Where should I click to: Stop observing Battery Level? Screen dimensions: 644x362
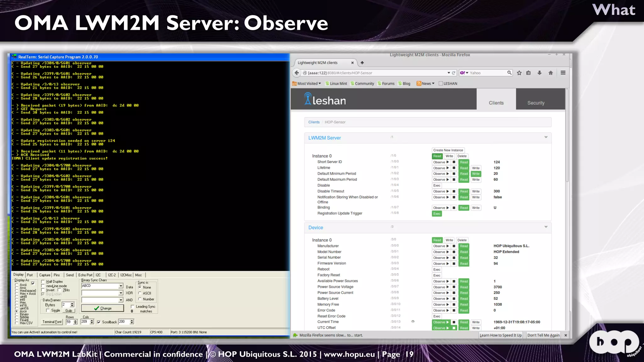454,299
